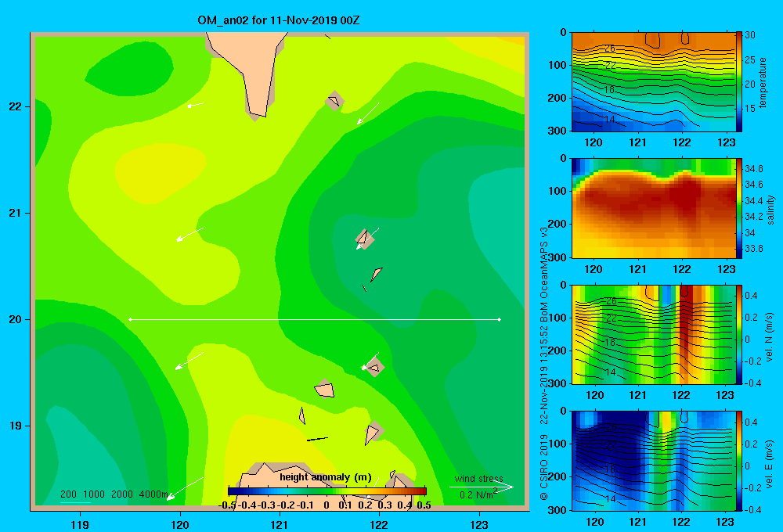Click the '© CSIRO 2019' copyright text

tap(544, 466)
